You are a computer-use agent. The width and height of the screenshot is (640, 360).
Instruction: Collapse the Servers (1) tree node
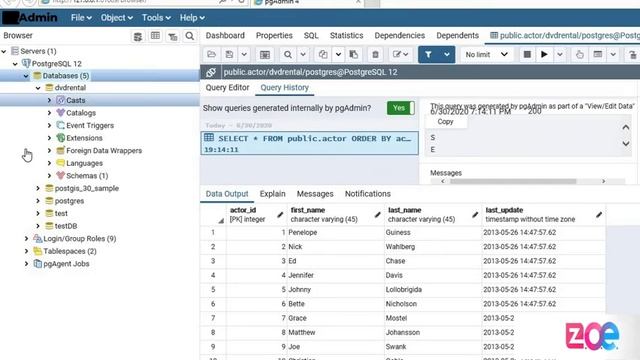(4, 51)
